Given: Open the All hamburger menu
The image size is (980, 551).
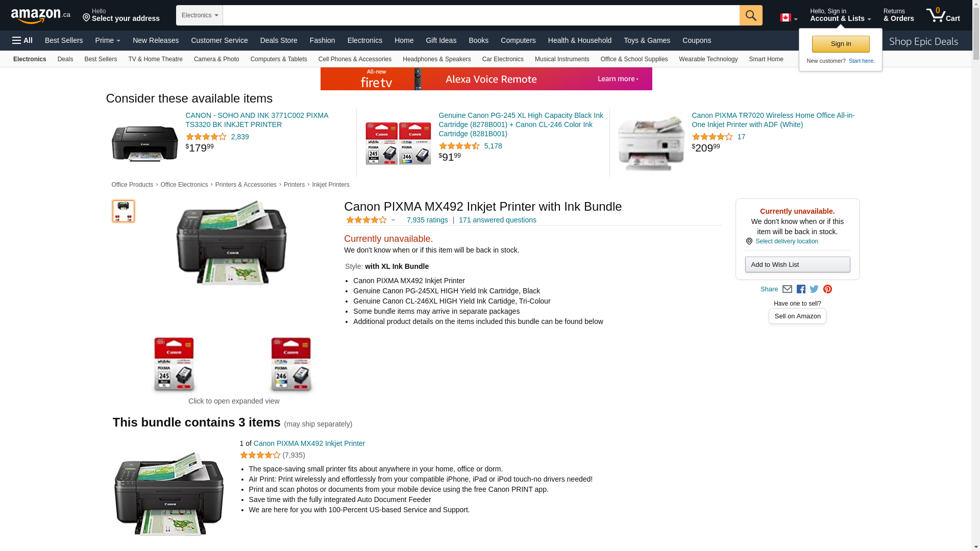Looking at the screenshot, I should click(22, 40).
